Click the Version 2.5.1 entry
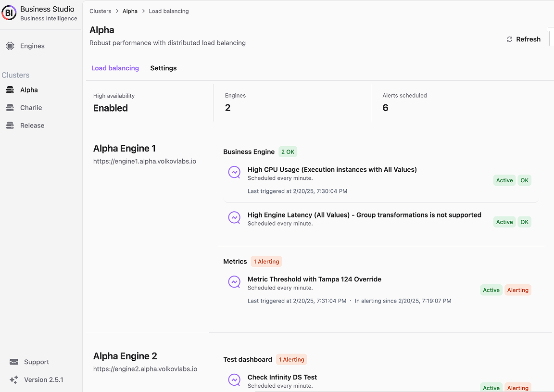 click(x=43, y=379)
